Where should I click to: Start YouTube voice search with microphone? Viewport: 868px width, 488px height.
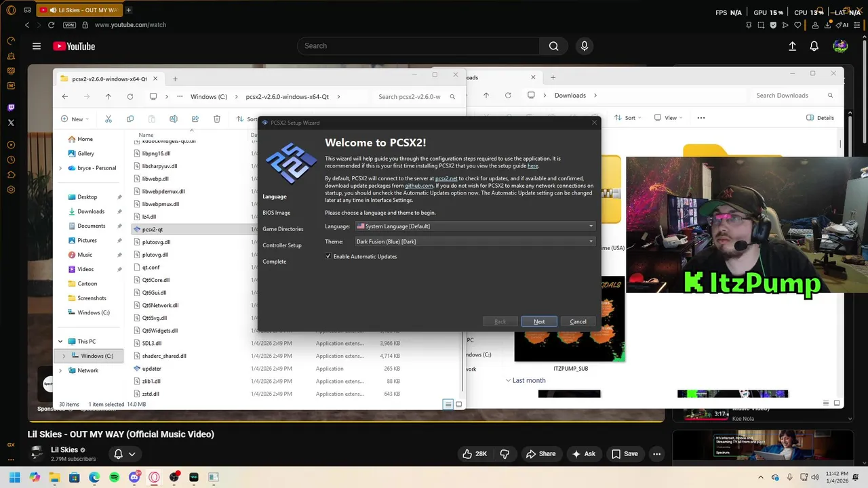(x=584, y=46)
